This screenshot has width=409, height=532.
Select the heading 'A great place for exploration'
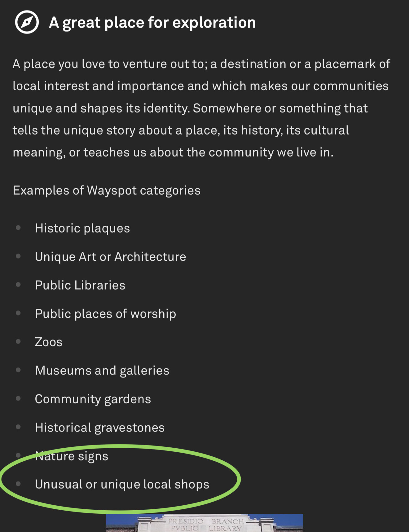click(x=152, y=23)
